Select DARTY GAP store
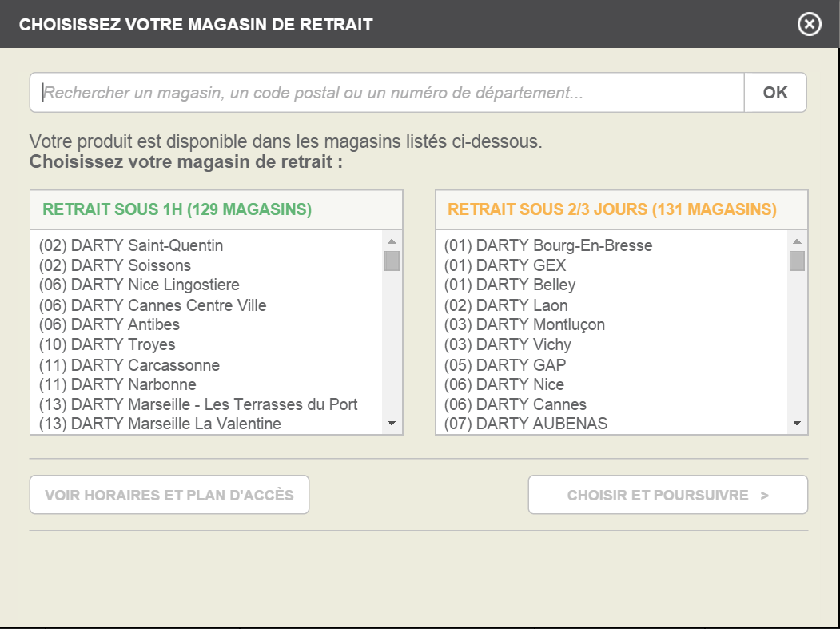This screenshot has height=629, width=840. point(505,364)
